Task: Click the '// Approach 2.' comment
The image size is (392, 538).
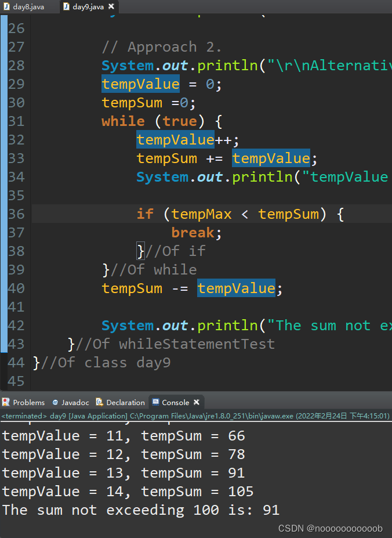Action: pos(162,47)
